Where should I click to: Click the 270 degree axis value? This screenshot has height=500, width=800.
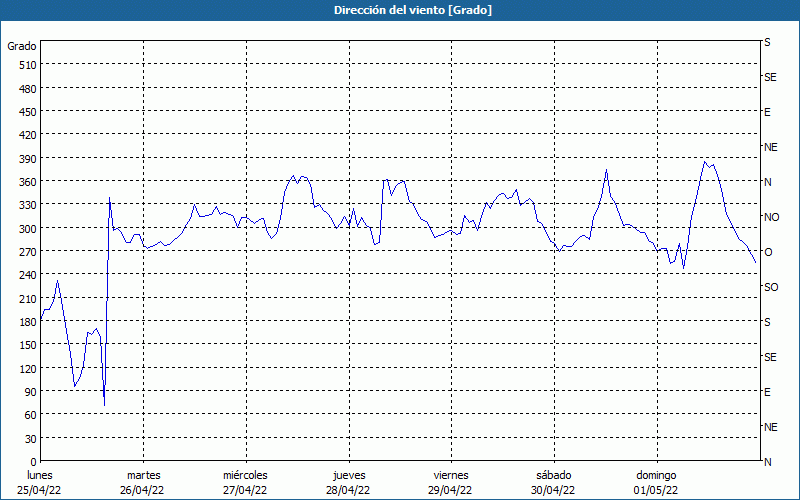click(28, 252)
